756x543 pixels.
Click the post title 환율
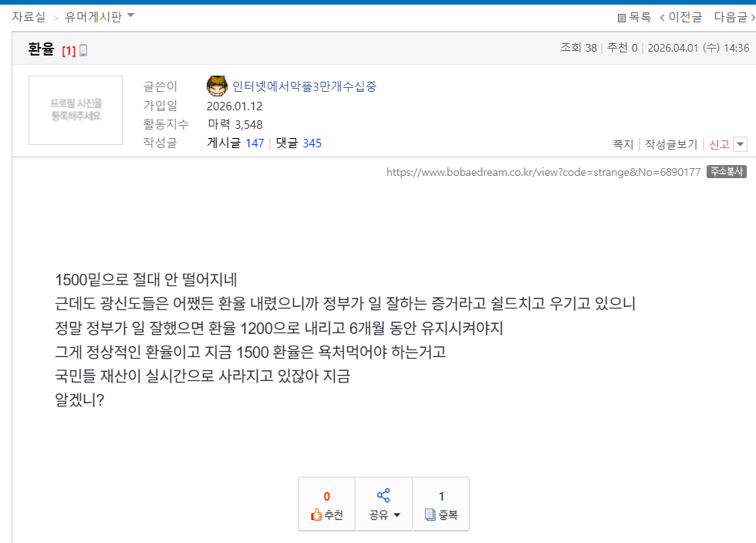coord(41,49)
